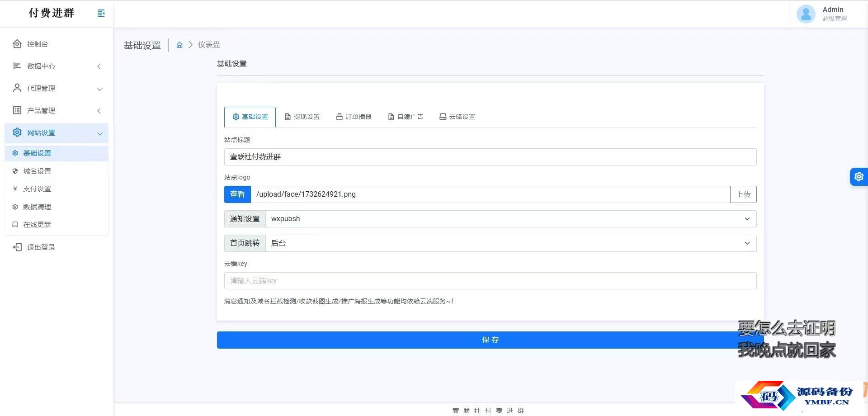
Task: Click the document icon on 提现设置 tab
Action: (x=288, y=117)
